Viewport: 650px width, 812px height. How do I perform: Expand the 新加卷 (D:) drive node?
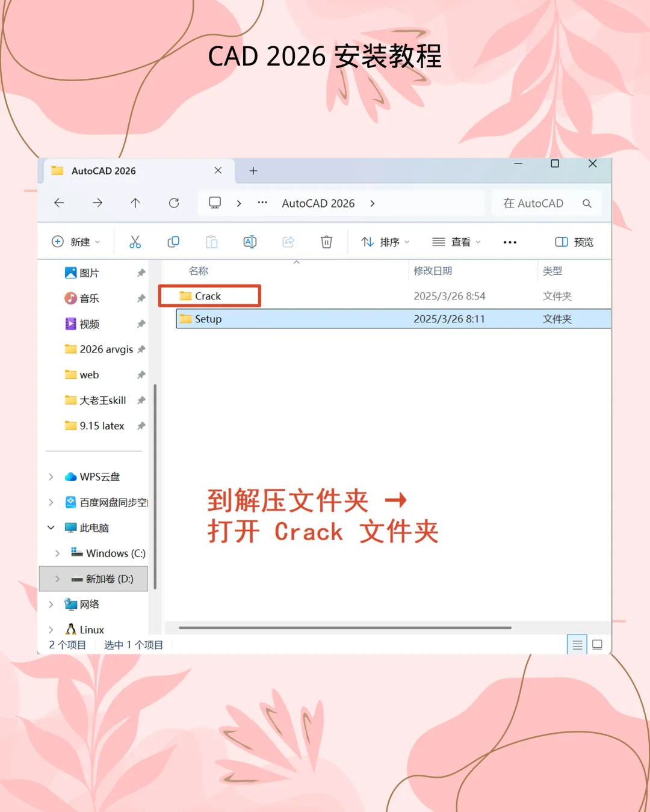tap(57, 579)
